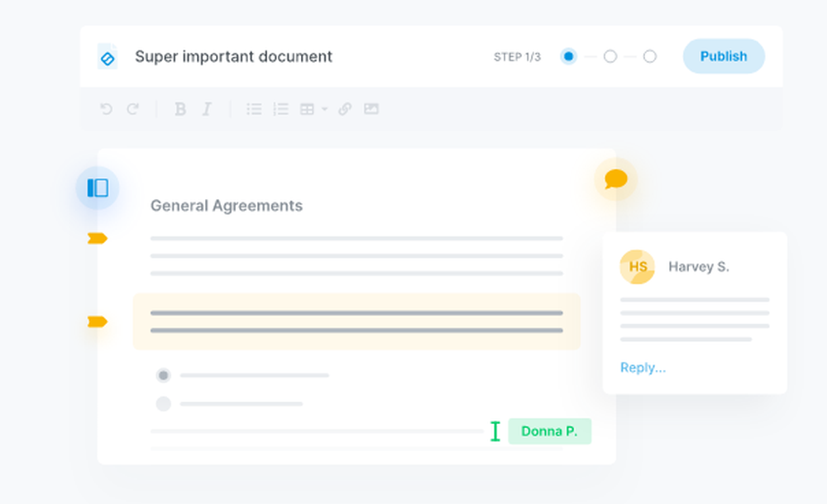Click the blue pages icon on the left
The width and height of the screenshot is (827, 504).
pos(97,188)
